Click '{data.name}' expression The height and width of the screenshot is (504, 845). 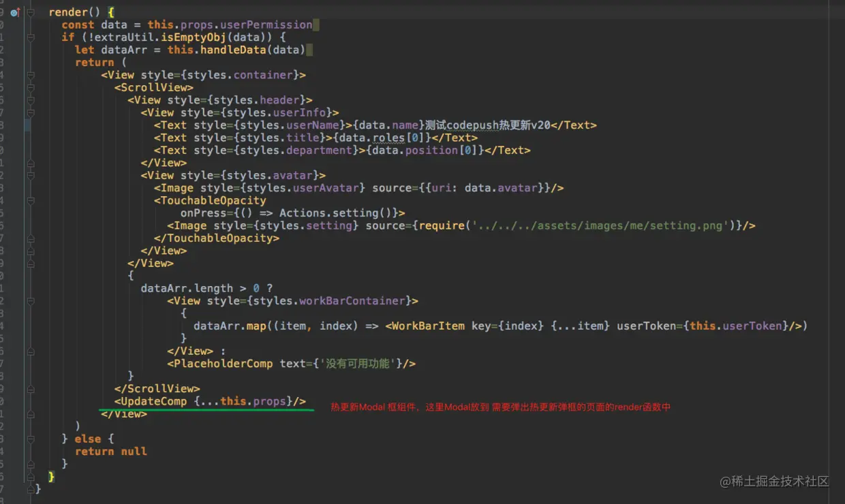click(x=389, y=125)
